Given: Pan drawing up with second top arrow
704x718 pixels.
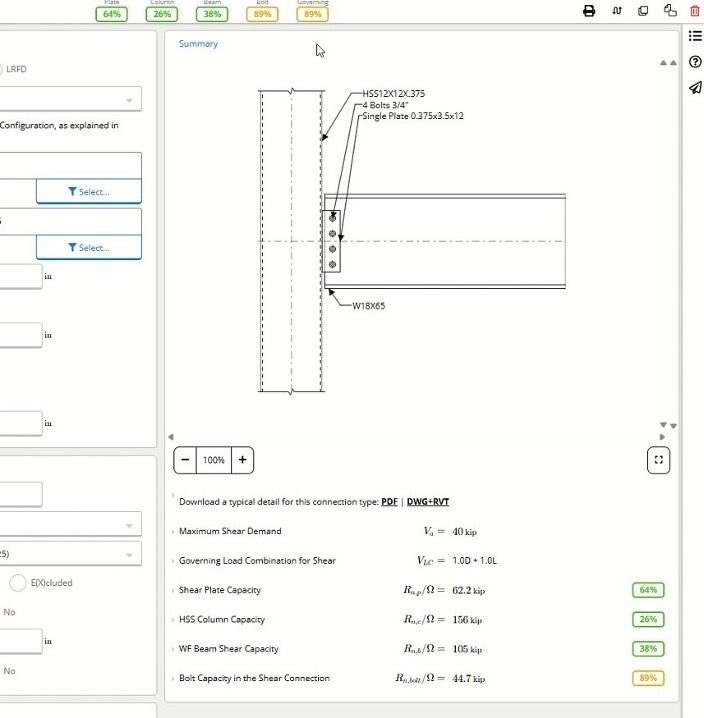Looking at the screenshot, I should pos(673,63).
